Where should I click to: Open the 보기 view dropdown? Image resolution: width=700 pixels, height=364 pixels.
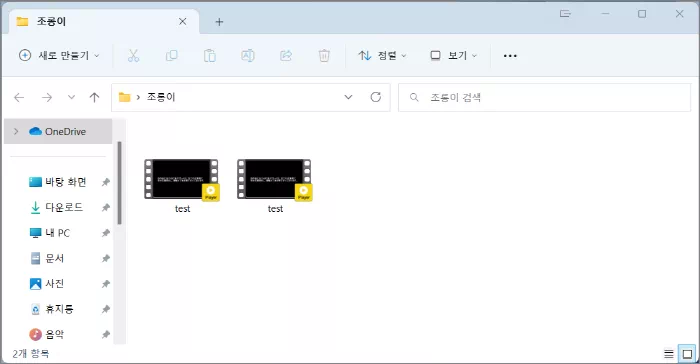point(454,56)
